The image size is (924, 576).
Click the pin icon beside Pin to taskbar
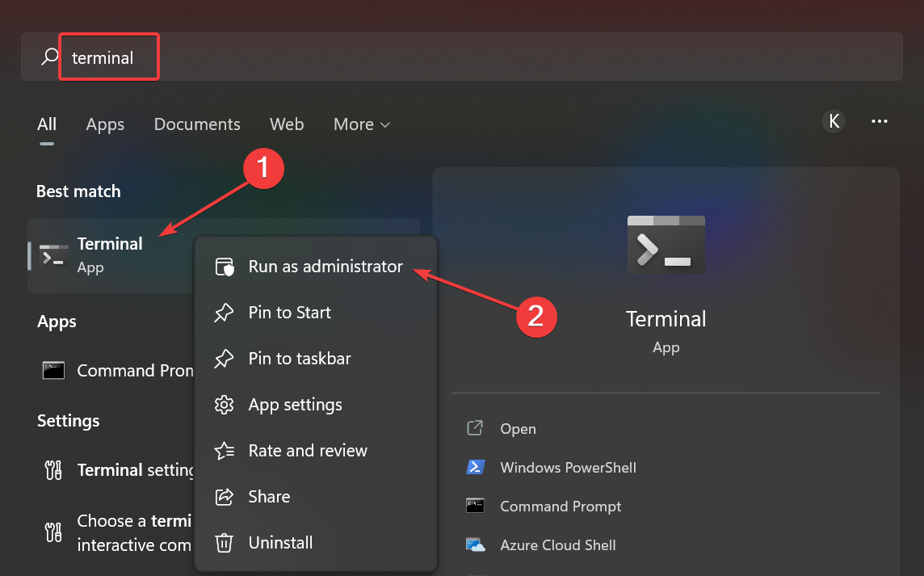224,359
